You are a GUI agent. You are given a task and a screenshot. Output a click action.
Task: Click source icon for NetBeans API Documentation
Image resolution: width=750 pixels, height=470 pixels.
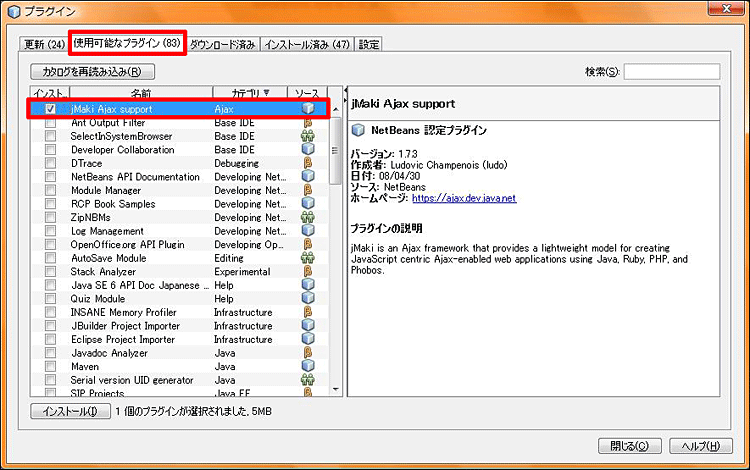(x=308, y=177)
